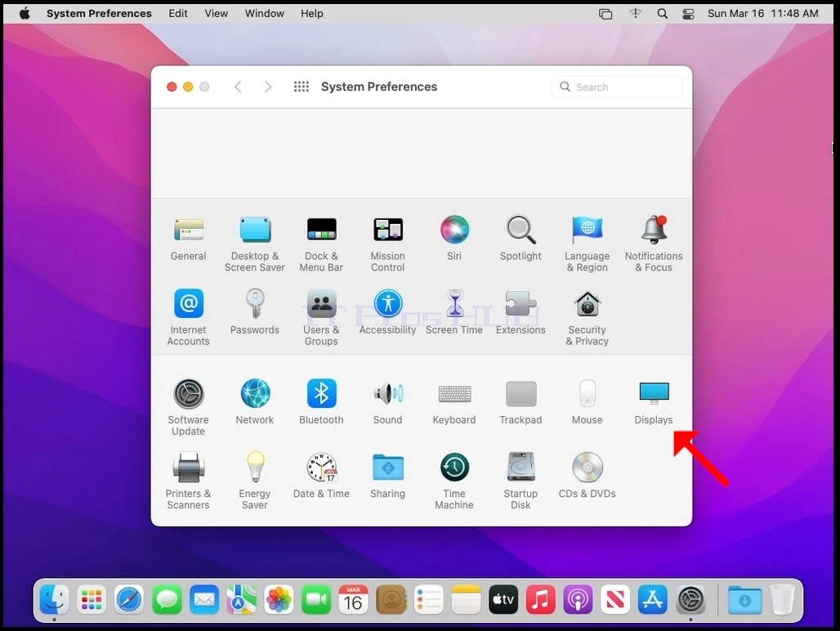The height and width of the screenshot is (631, 840).
Task: Open Maps from the Dock
Action: coord(242,599)
